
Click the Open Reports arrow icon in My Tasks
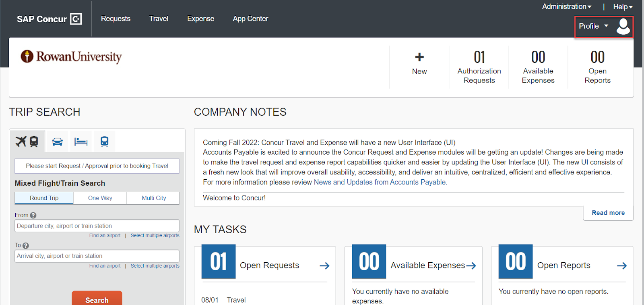[x=622, y=266]
